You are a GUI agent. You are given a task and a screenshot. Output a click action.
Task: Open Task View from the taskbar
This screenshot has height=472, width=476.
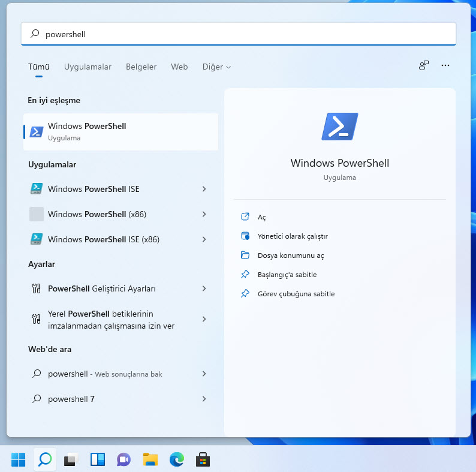[71, 459]
